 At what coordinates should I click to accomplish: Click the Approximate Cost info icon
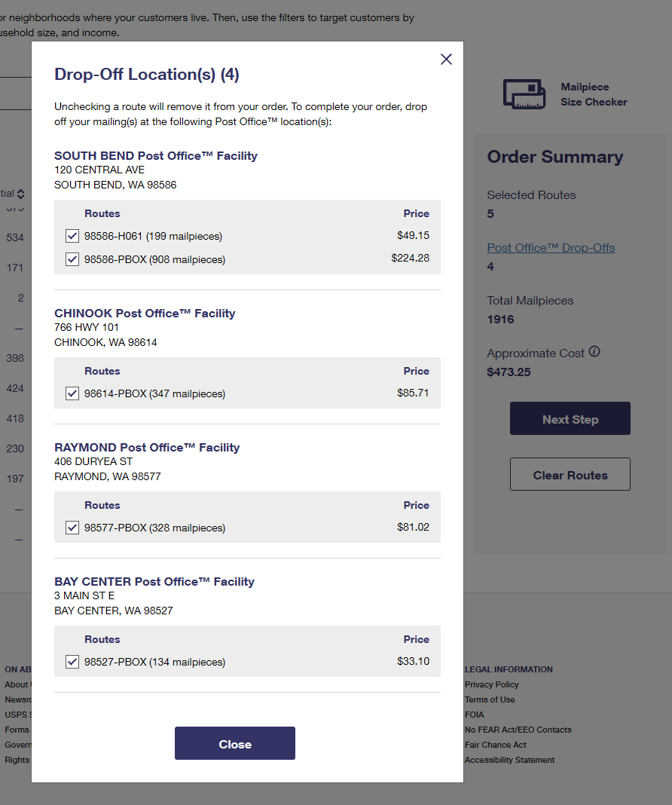(594, 352)
